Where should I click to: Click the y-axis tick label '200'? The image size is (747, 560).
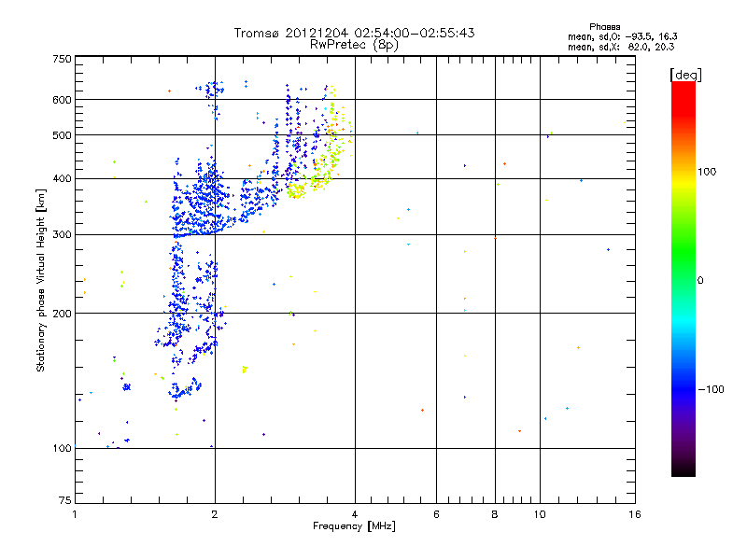click(62, 314)
